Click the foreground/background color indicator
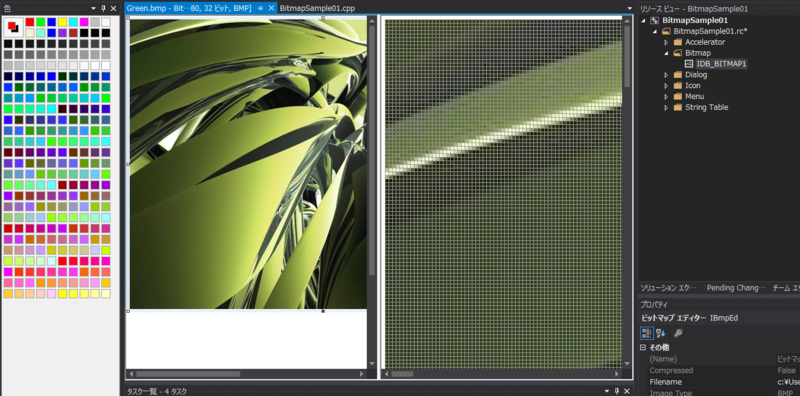 pyautogui.click(x=13, y=27)
